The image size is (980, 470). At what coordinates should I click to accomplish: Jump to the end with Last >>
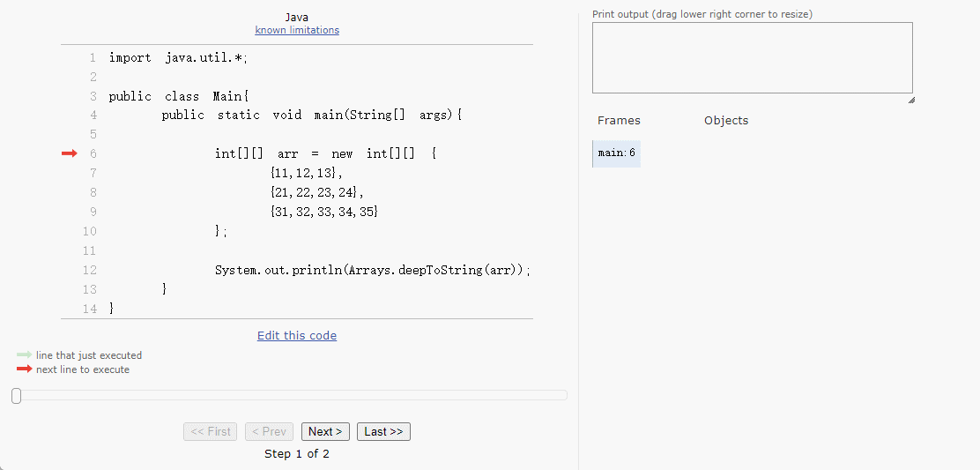(383, 432)
